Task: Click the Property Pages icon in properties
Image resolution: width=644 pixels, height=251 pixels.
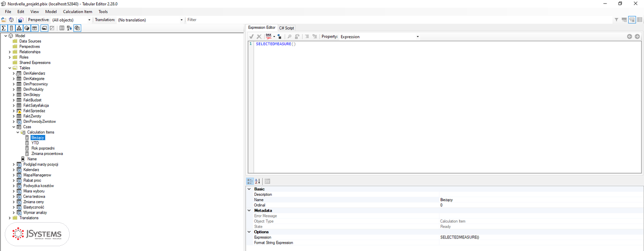Action: (x=267, y=181)
